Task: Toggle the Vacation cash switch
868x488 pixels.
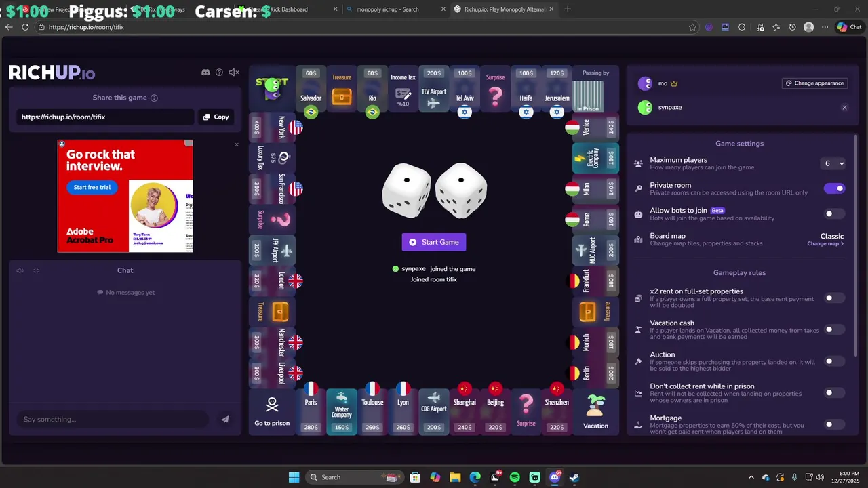Action: tap(835, 329)
